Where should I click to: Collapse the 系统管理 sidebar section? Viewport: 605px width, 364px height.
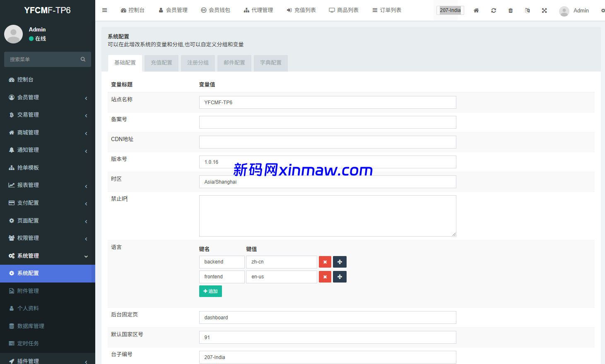click(47, 256)
